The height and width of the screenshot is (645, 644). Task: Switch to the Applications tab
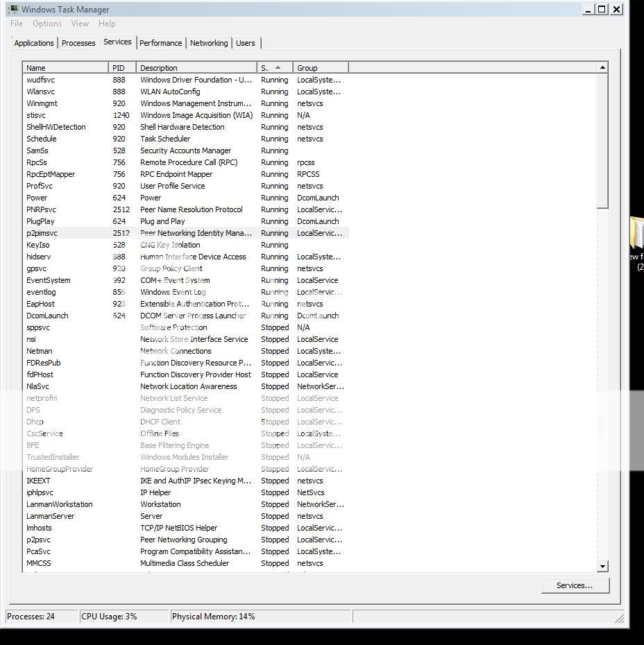click(x=34, y=43)
